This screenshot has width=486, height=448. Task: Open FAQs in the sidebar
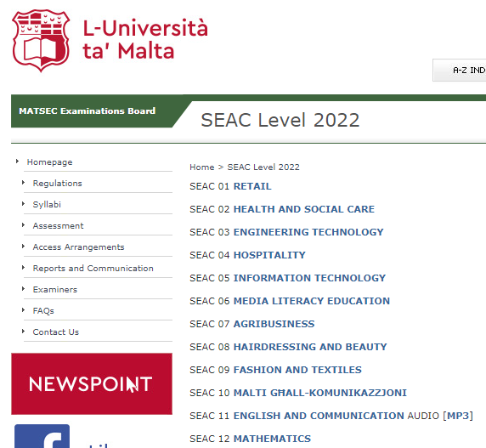pos(43,310)
